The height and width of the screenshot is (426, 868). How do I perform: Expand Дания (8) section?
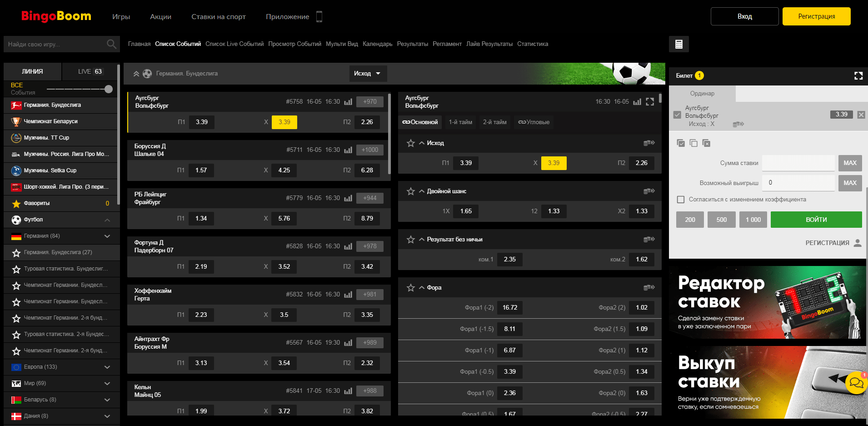(107, 416)
